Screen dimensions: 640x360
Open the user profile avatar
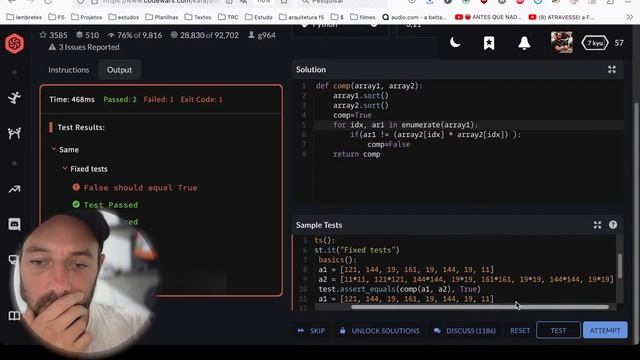(562, 42)
